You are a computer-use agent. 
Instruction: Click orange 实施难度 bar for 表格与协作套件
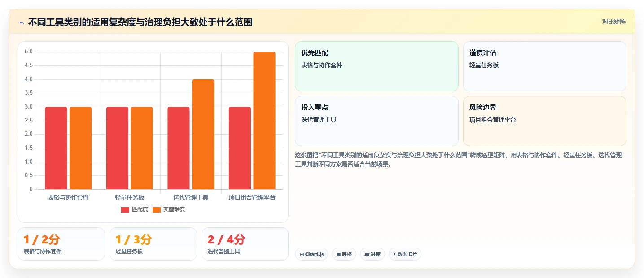[81, 148]
